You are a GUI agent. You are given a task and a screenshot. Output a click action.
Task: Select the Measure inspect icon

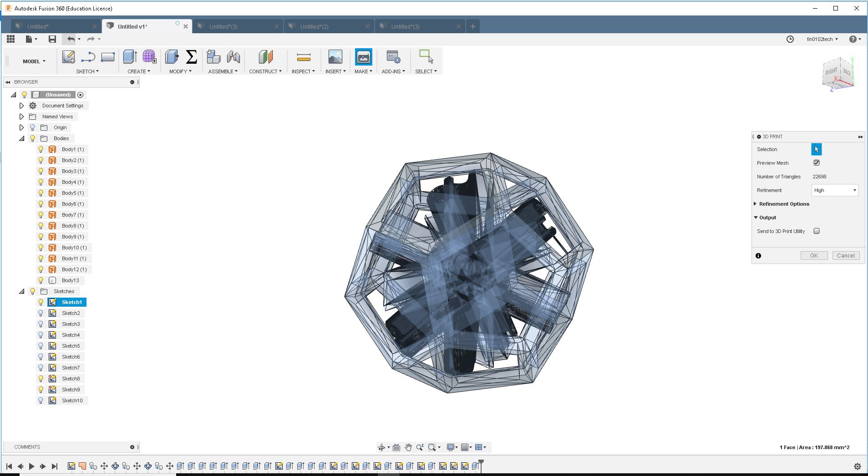pyautogui.click(x=304, y=57)
